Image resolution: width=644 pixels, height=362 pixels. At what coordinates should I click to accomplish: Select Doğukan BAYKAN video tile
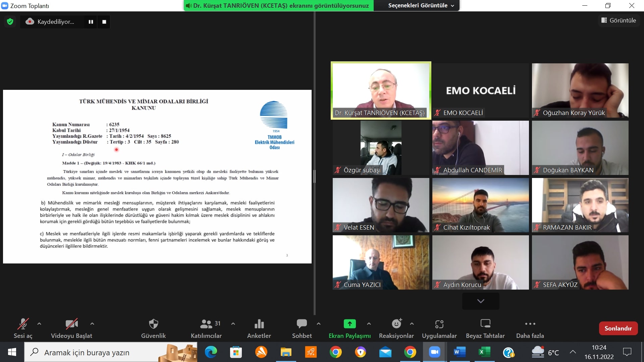click(x=580, y=148)
